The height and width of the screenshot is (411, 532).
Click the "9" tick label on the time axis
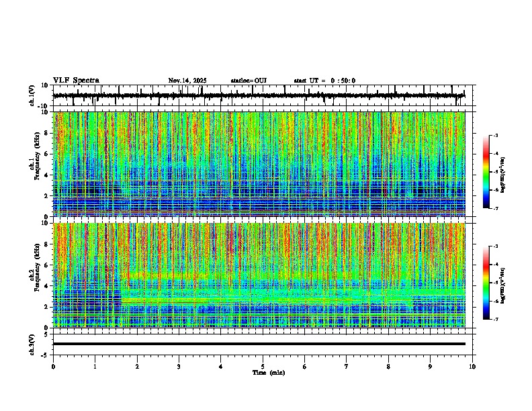pyautogui.click(x=430, y=367)
